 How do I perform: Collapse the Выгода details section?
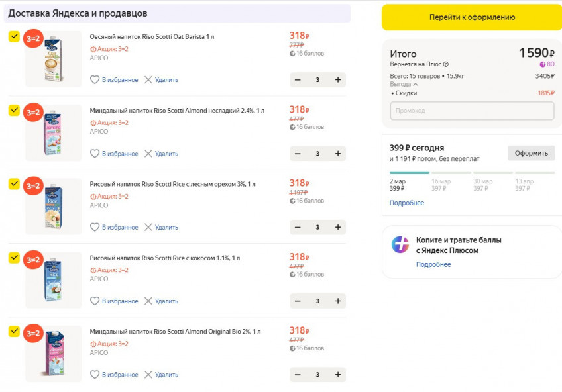414,85
